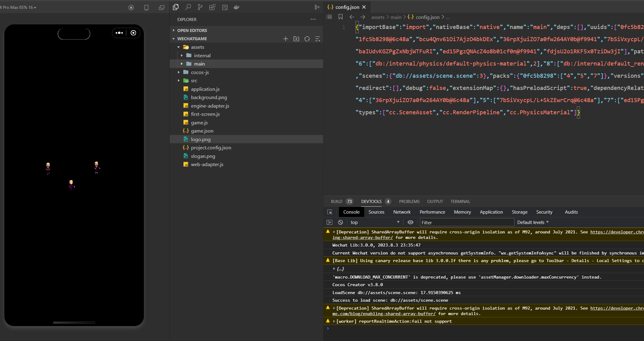Open the Default levels dropdown
This screenshot has width=644, height=341.
pos(533,222)
